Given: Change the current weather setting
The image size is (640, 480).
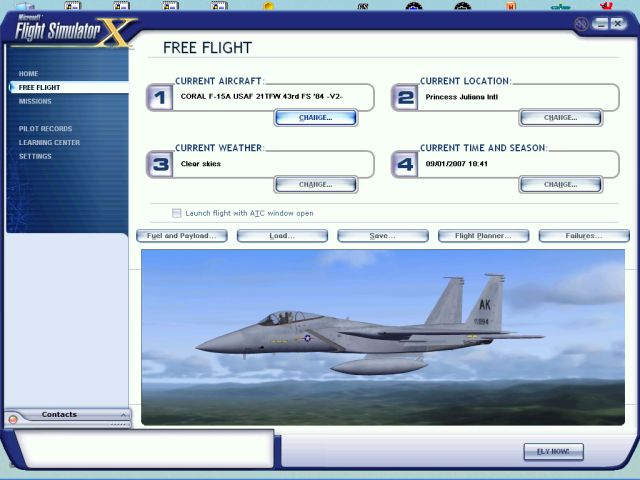Looking at the screenshot, I should pyautogui.click(x=315, y=184).
